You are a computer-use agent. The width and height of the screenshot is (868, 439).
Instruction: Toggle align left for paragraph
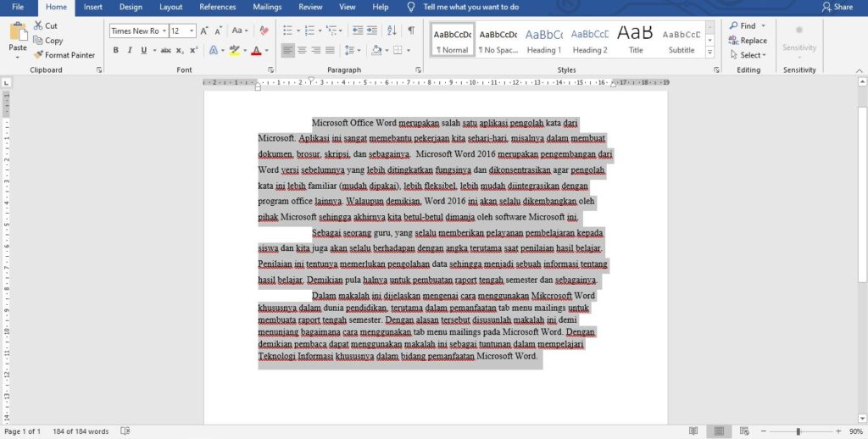288,50
